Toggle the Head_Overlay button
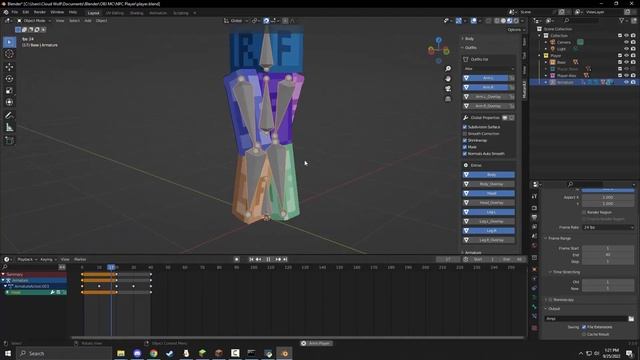The width and height of the screenshot is (640, 360). click(489, 203)
